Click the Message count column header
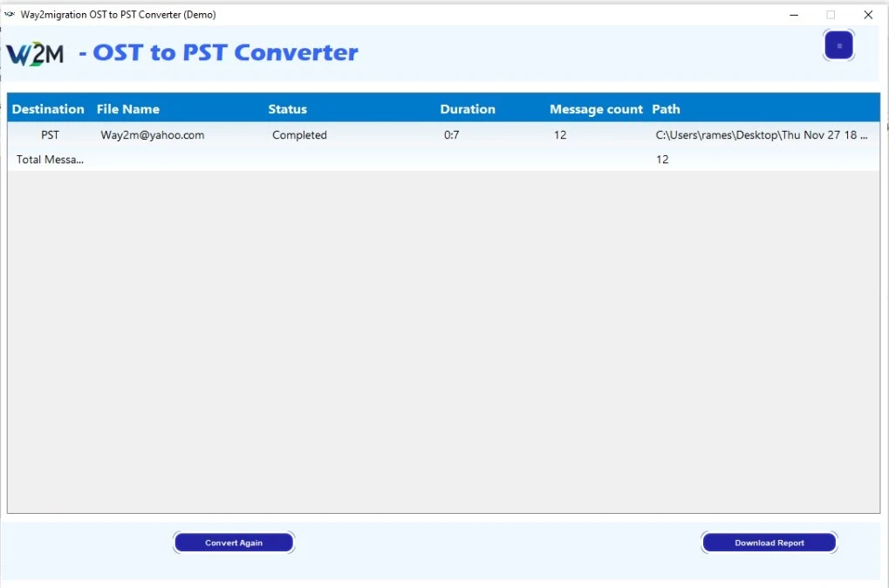Screen dimensions: 889x588 pos(596,109)
